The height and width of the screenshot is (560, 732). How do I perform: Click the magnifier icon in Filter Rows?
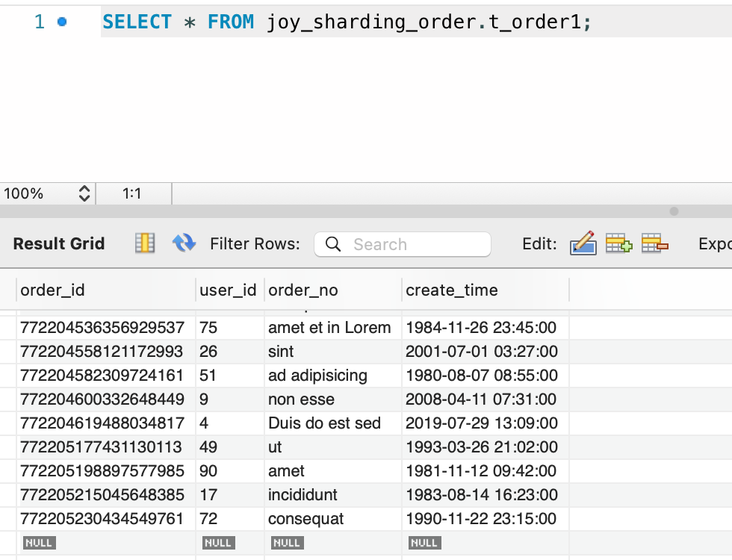click(332, 244)
